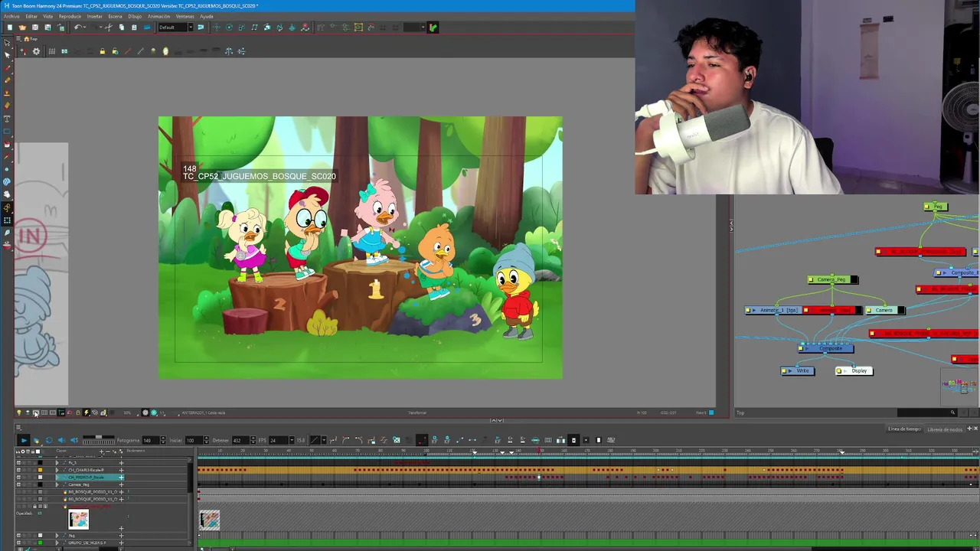Click the Open scene folder icon
The width and height of the screenshot is (980, 551).
tap(22, 28)
